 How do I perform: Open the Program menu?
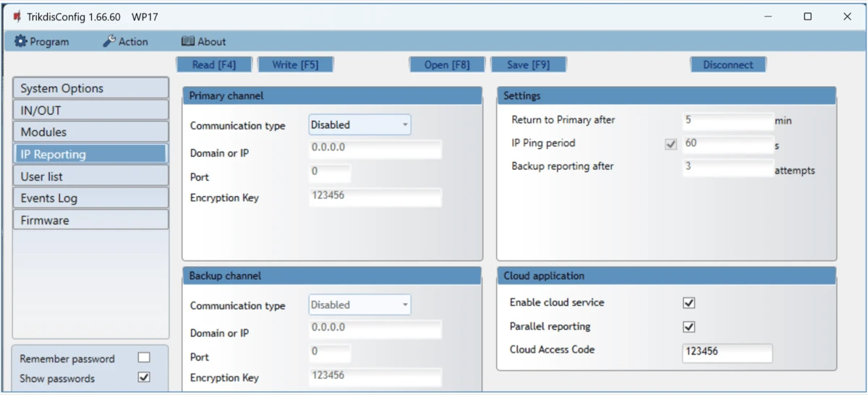click(42, 42)
